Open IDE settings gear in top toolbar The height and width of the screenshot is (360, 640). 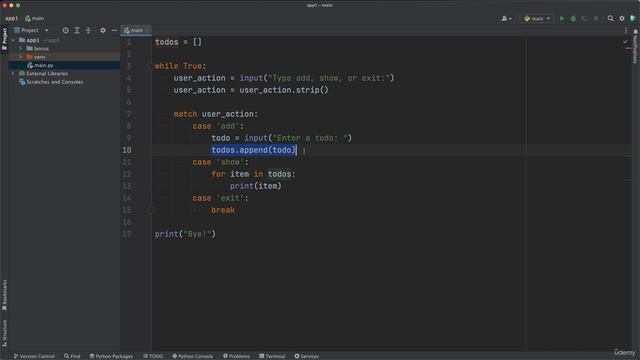coord(622,18)
